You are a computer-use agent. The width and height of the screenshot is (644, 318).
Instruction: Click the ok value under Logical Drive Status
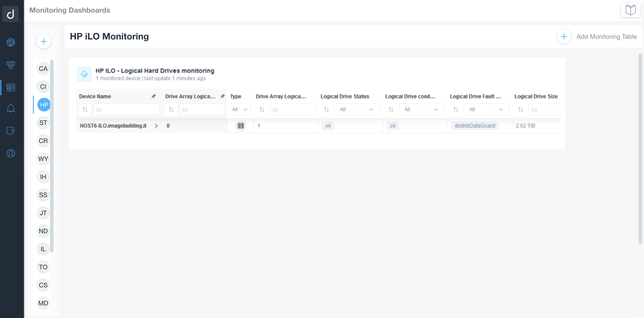tap(328, 126)
